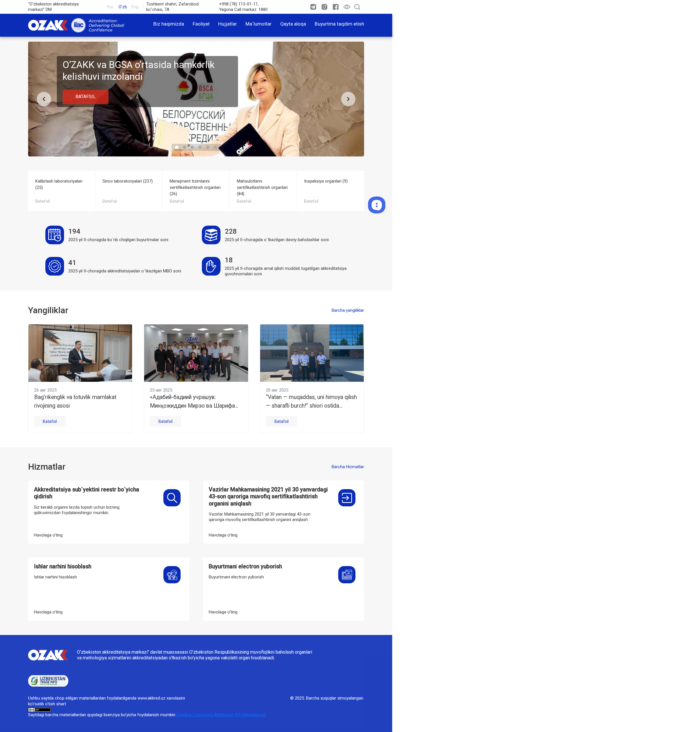Select the fourth carousel dot

point(200,147)
